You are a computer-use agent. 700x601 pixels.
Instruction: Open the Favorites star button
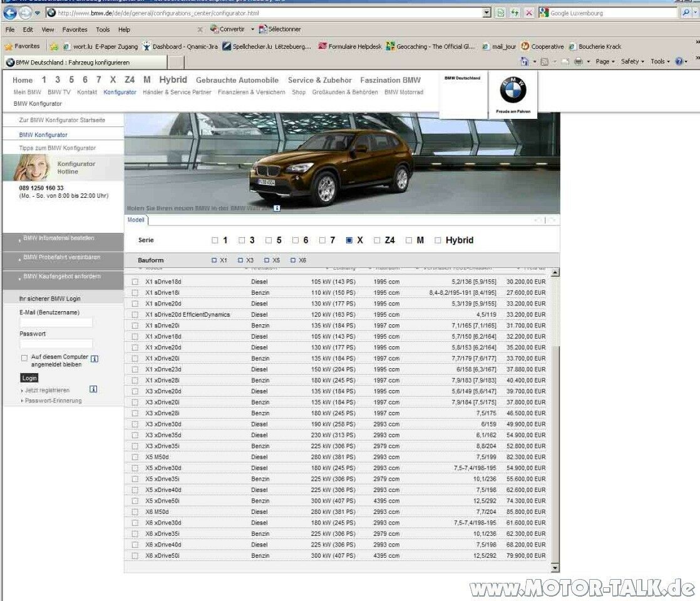tap(22, 46)
